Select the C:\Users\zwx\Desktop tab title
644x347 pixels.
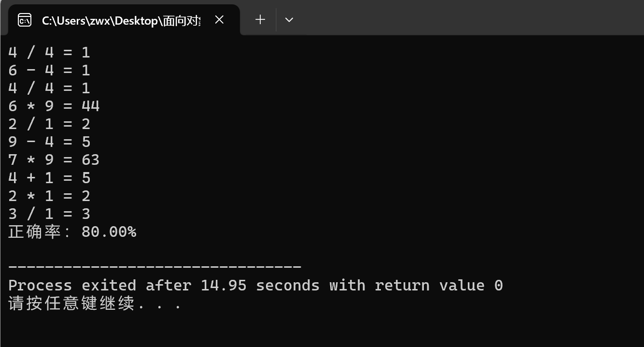click(122, 20)
